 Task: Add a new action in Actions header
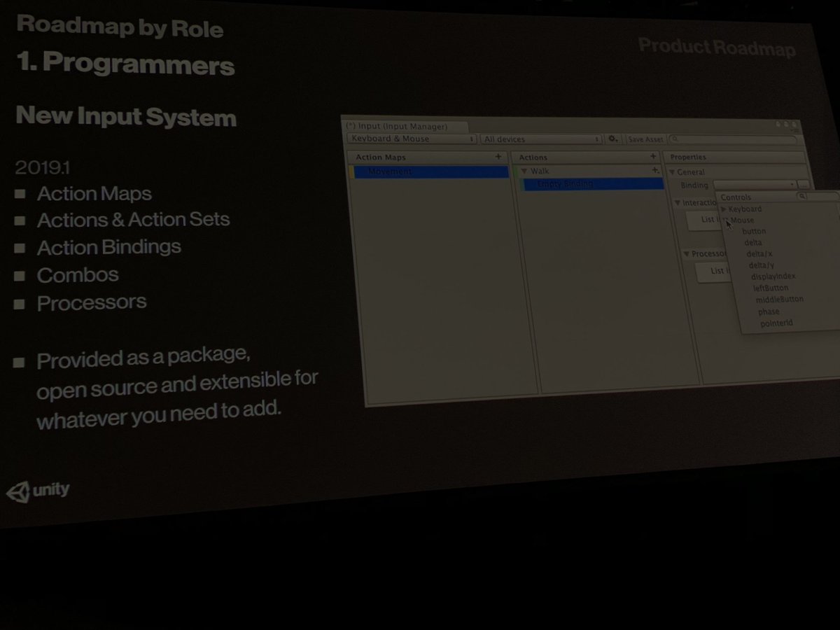coord(653,157)
